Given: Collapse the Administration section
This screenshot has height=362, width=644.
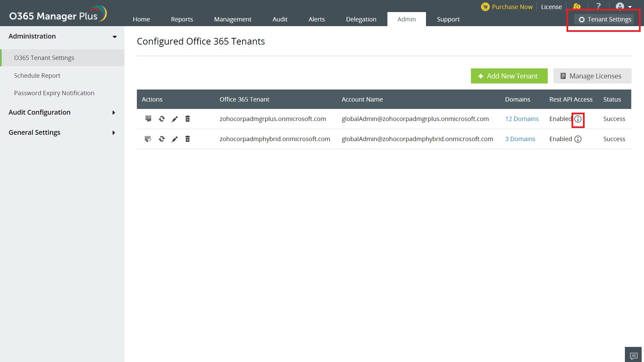Looking at the screenshot, I should point(114,37).
